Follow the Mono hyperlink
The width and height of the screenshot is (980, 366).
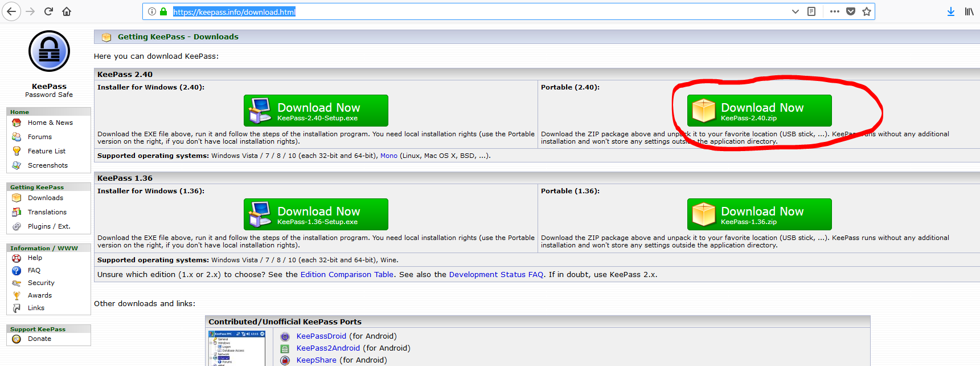(x=389, y=156)
